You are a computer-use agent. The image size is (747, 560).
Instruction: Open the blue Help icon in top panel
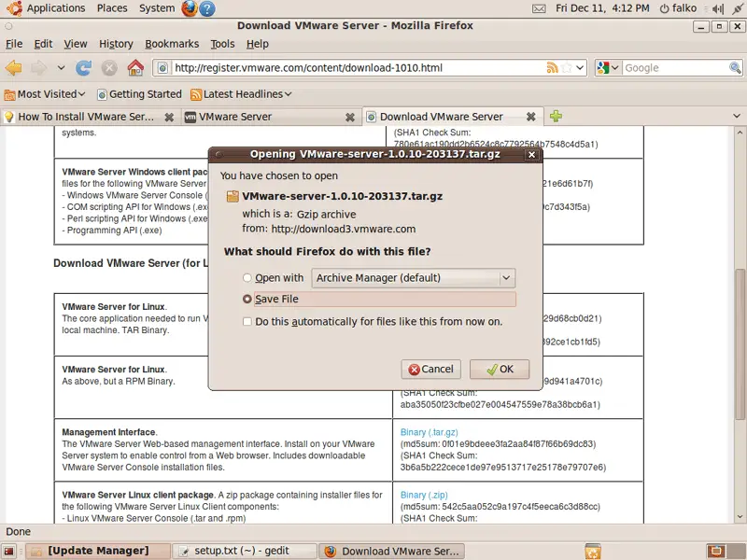click(x=206, y=8)
